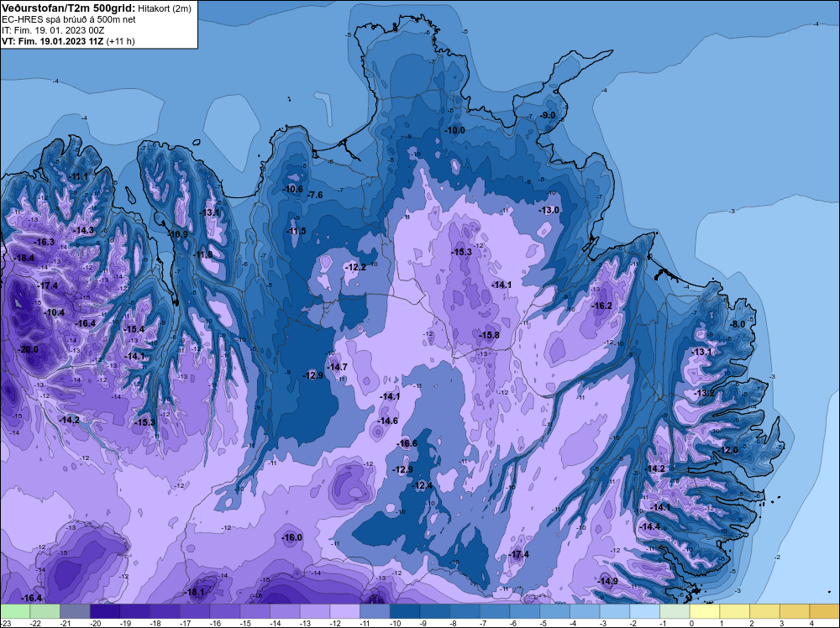
Task: Pick the pale yellow legend swatch labeled 0
Action: click(x=705, y=611)
